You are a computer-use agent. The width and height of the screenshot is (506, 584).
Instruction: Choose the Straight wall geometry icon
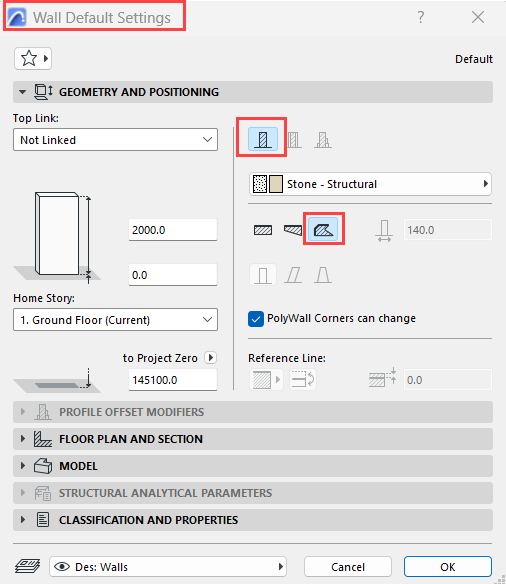point(263,230)
